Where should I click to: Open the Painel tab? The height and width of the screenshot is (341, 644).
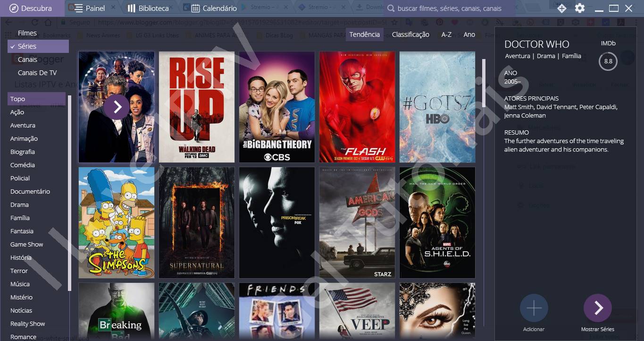89,8
